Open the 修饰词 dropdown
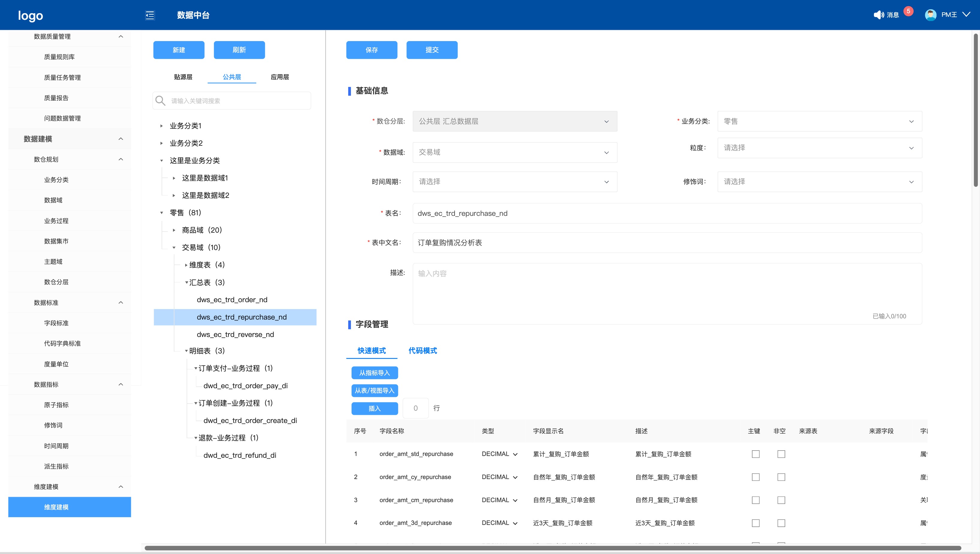 coord(819,182)
